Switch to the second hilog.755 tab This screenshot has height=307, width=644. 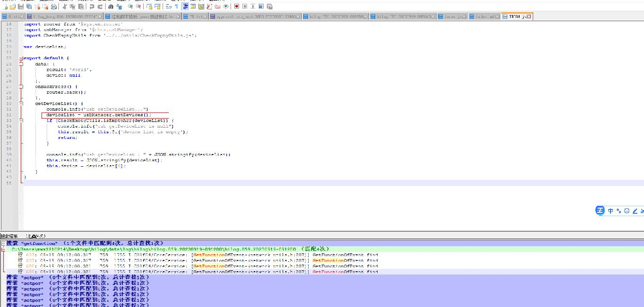coord(402,16)
